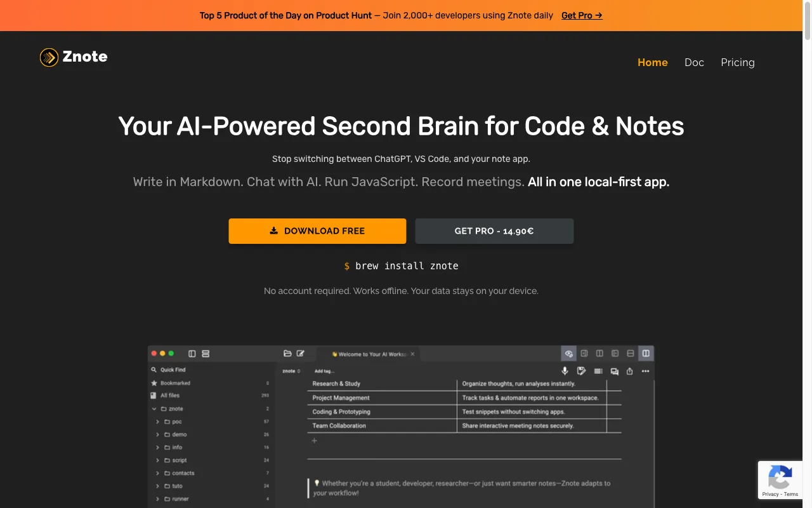
Task: Click the DOWNLOAD FREE button
Action: click(317, 231)
